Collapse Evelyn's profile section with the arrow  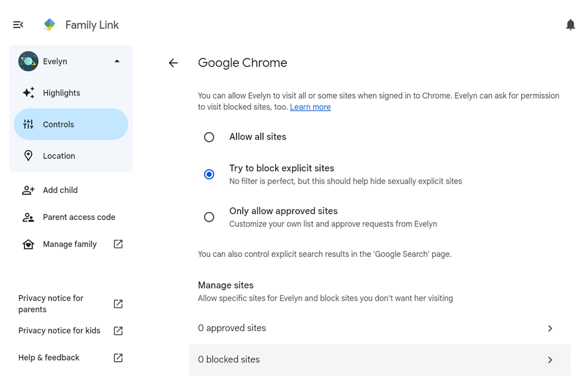pos(117,61)
